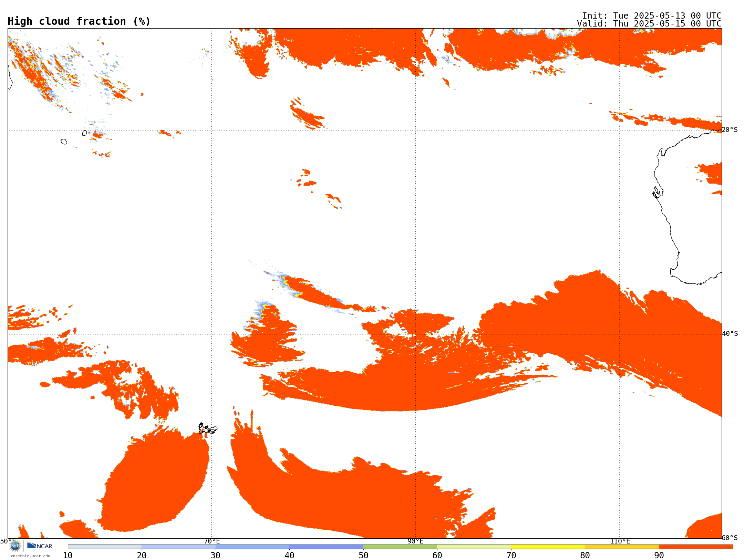The height and width of the screenshot is (560, 744).
Task: Click the NSF logo icon
Action: (15, 546)
